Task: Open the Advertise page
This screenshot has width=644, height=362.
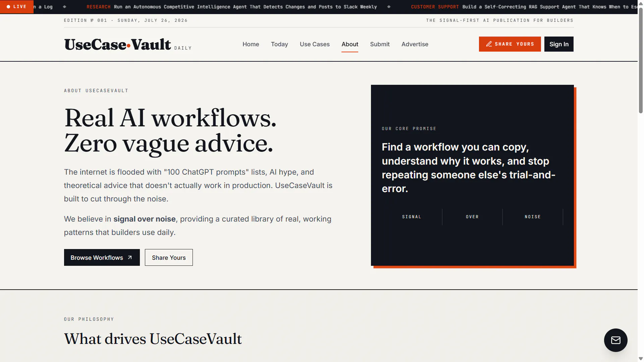Action: coord(415,44)
